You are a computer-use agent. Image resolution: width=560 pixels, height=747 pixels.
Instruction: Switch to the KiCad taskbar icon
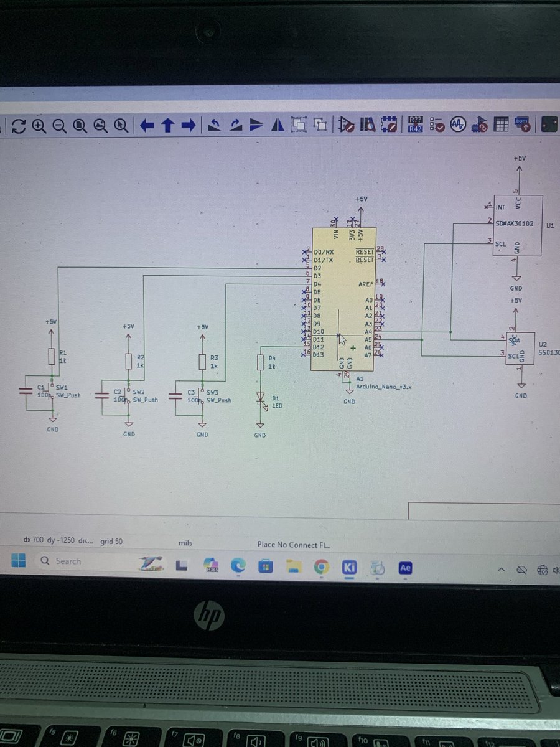click(x=349, y=568)
